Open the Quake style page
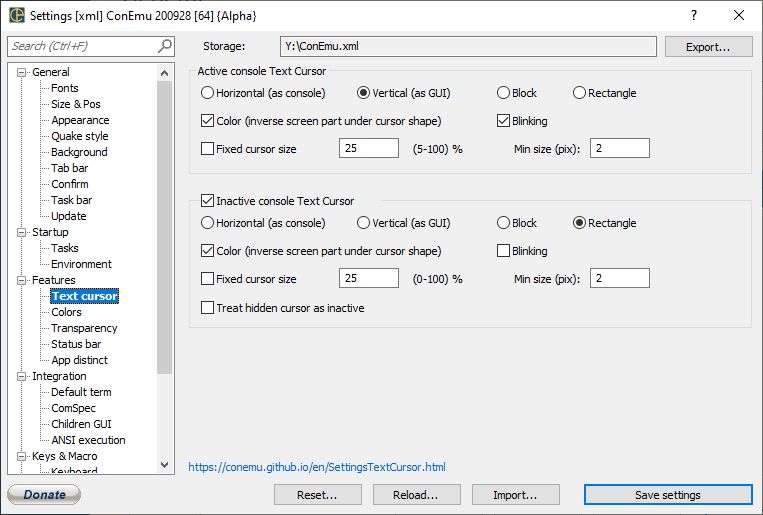The image size is (763, 515). [x=80, y=136]
